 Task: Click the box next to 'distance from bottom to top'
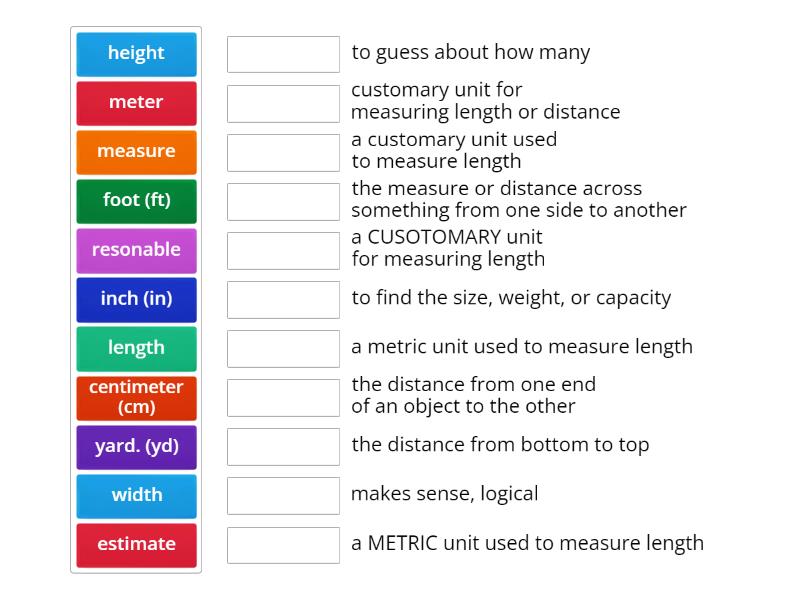(283, 447)
